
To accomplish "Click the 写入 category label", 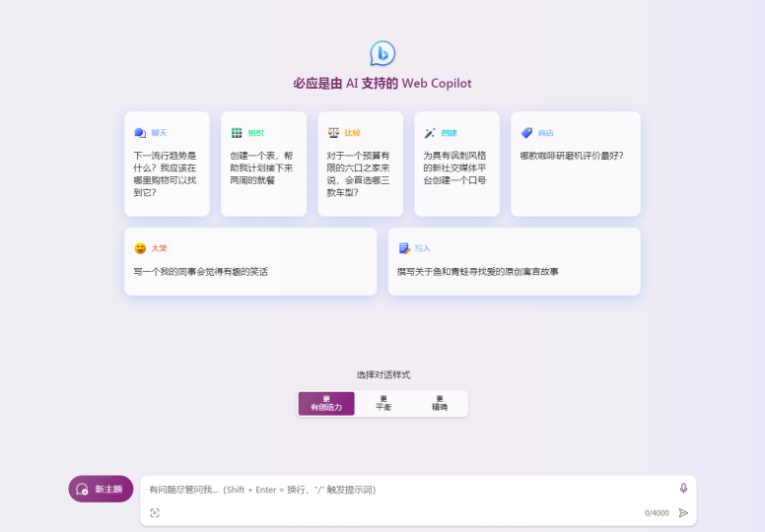I will coord(423,248).
